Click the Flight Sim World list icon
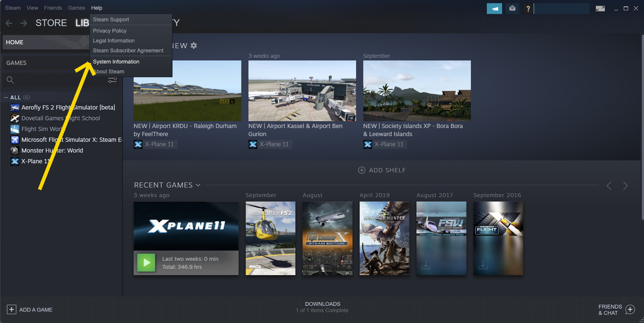 [x=15, y=129]
